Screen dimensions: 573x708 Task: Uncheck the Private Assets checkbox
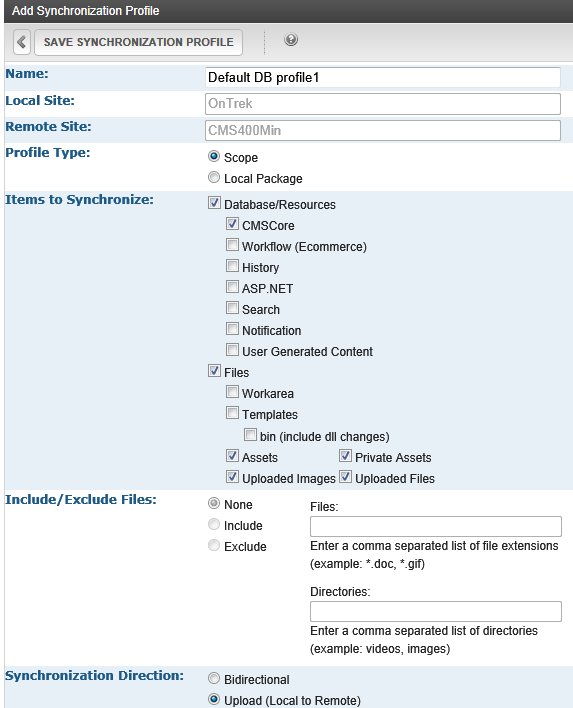[x=345, y=456]
